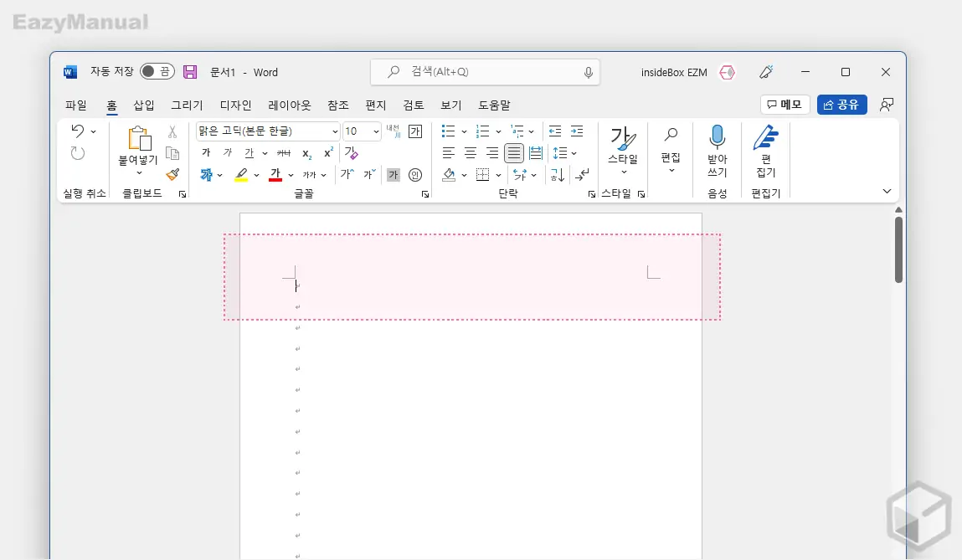This screenshot has height=560, width=962.
Task: Click the red font color button
Action: pyautogui.click(x=275, y=175)
